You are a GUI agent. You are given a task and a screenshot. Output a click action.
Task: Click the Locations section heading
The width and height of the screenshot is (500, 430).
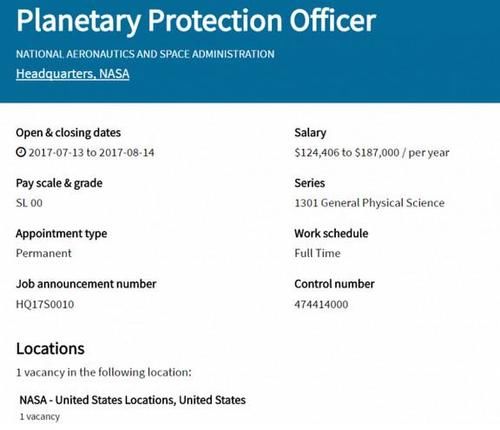pyautogui.click(x=50, y=349)
